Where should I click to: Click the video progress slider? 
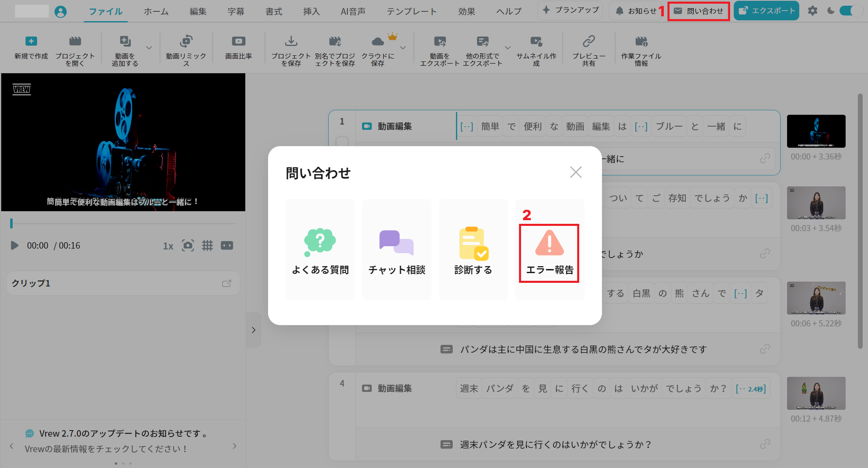pos(123,223)
